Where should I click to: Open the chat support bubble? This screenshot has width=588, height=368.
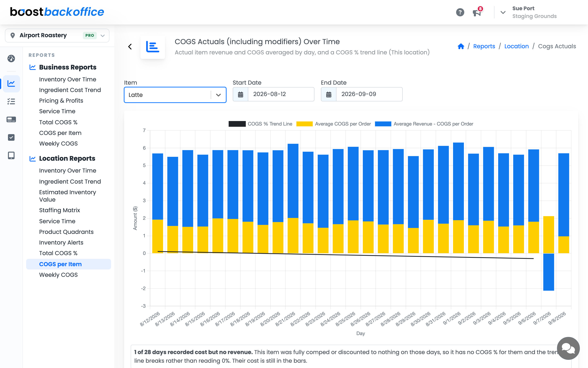pyautogui.click(x=568, y=348)
